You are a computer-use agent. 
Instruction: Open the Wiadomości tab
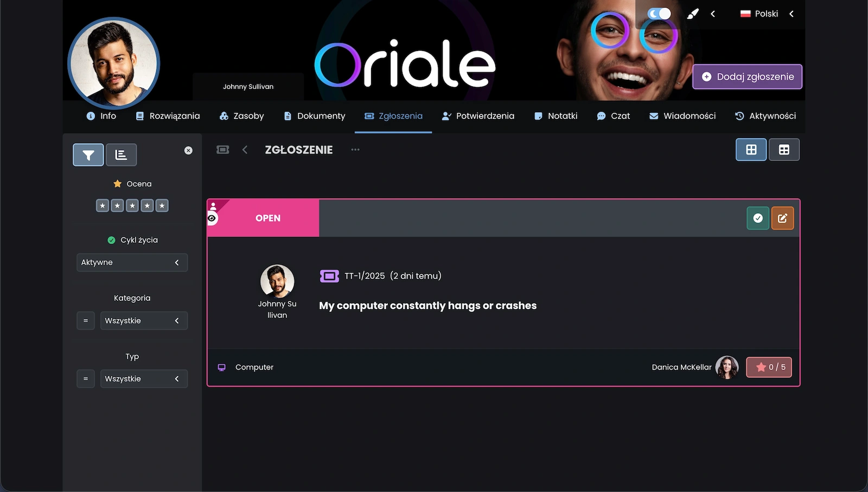pos(682,116)
